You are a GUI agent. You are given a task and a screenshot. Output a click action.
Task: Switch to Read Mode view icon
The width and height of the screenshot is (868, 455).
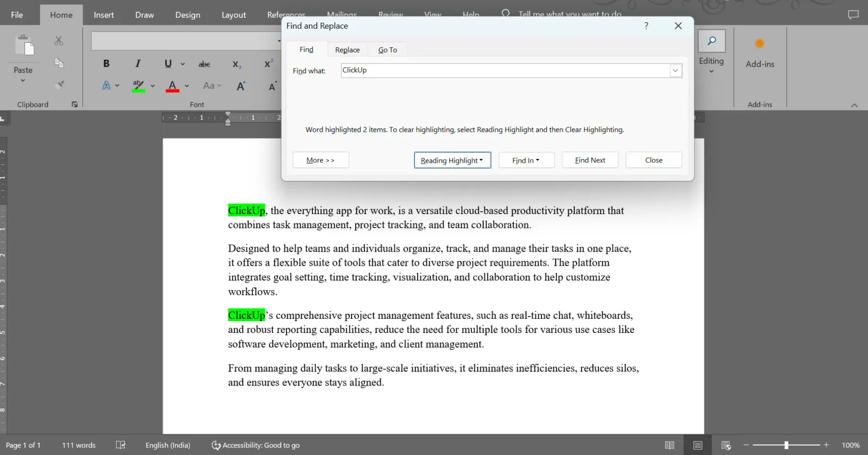(x=669, y=445)
